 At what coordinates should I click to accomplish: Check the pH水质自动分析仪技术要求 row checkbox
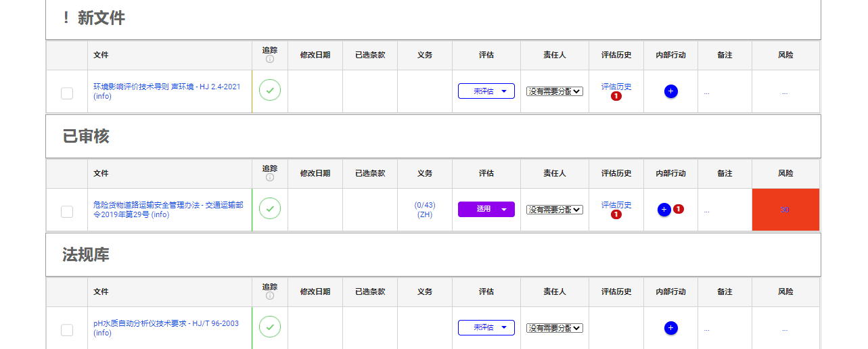click(x=67, y=330)
